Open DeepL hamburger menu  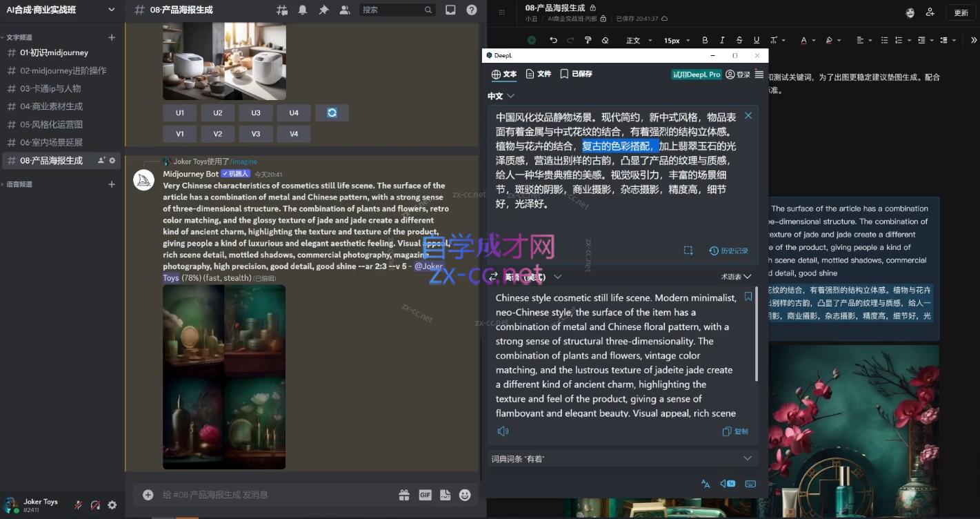pos(759,75)
